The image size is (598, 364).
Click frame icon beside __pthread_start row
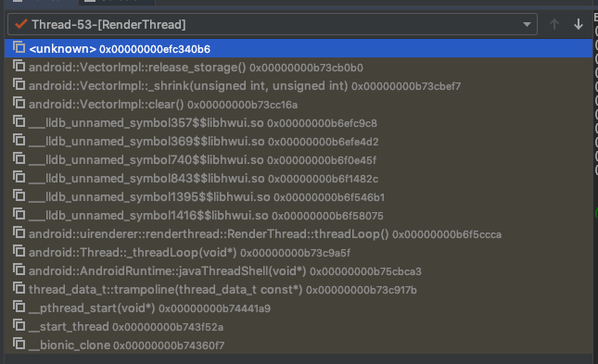(19, 307)
